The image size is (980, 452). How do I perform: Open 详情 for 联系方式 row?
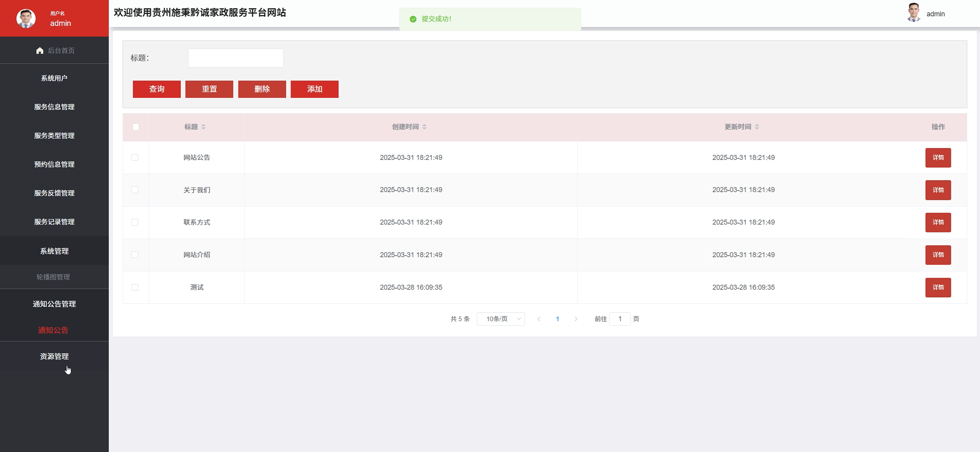(938, 222)
